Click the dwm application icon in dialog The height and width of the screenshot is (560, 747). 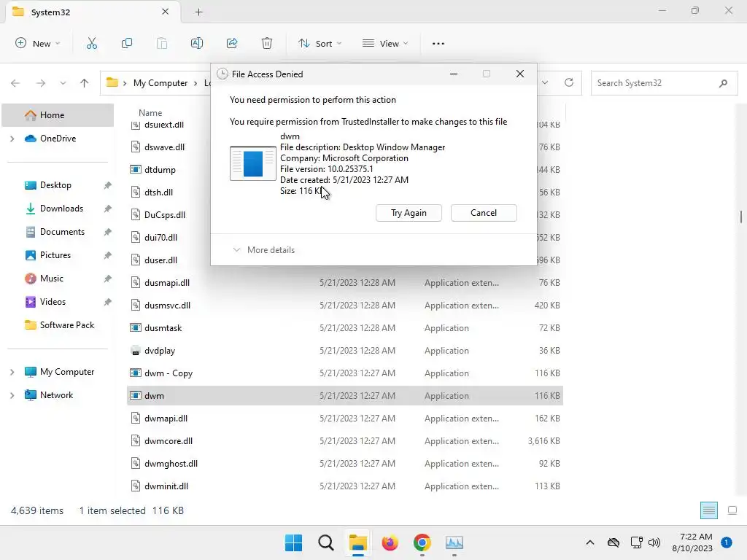[x=253, y=163]
